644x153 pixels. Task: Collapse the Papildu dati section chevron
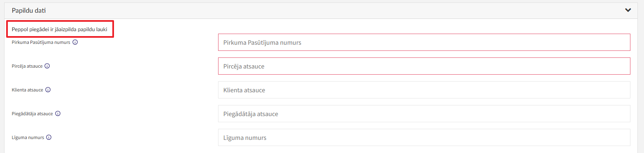628,10
